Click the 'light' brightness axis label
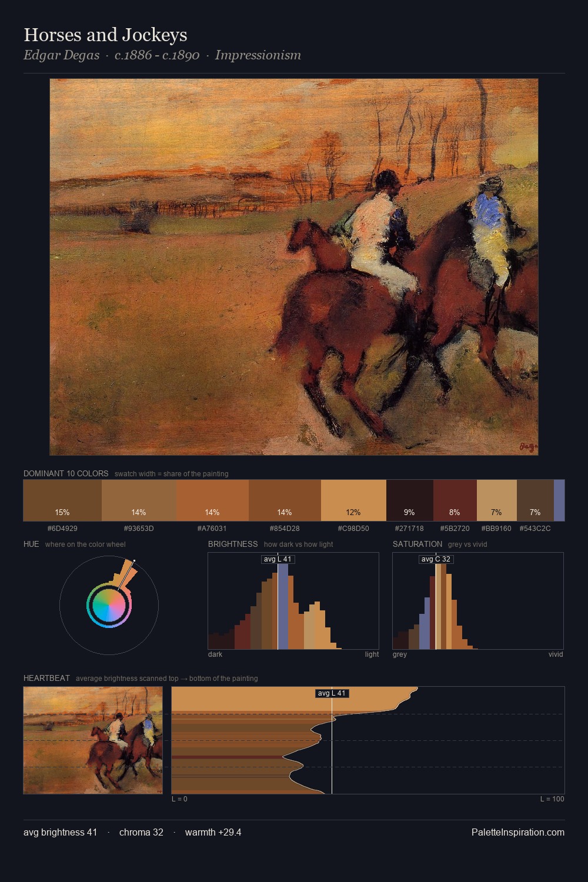The image size is (588, 882). click(x=372, y=654)
